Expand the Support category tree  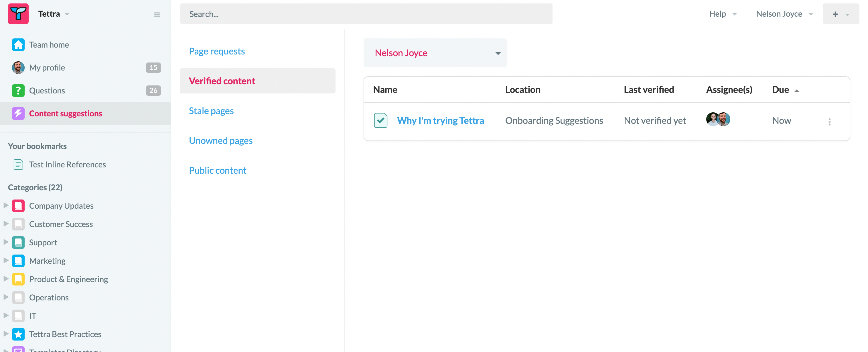click(6, 242)
